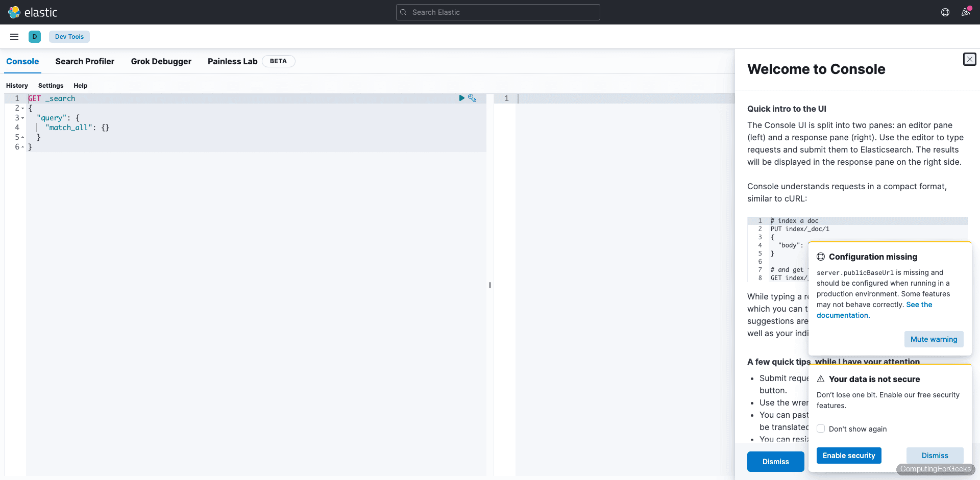Open the hamburger navigation menu
980x480 pixels.
pyautogui.click(x=14, y=36)
